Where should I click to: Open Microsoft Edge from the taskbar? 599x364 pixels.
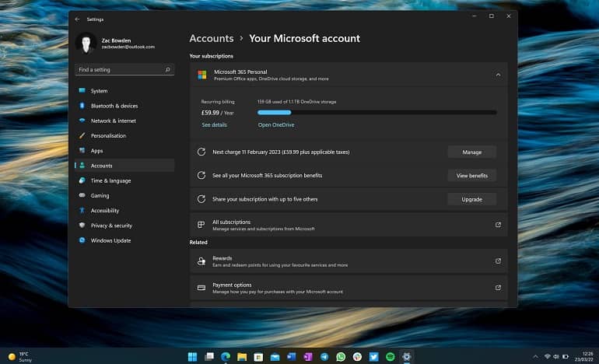click(226, 357)
